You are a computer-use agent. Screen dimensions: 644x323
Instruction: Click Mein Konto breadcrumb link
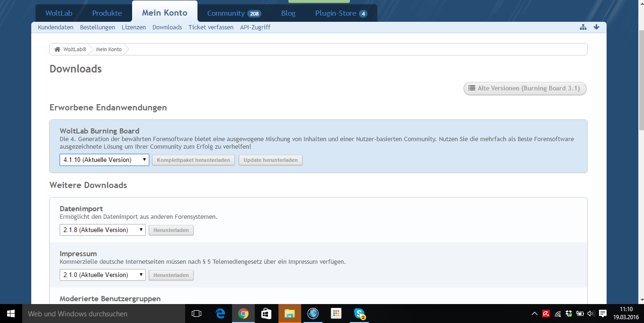tap(109, 49)
